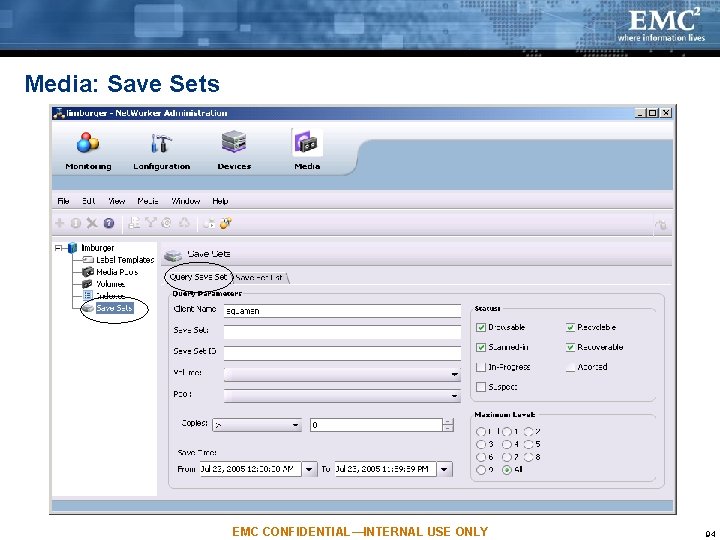Click the Client Name input field
The image size is (720, 540).
pos(342,311)
